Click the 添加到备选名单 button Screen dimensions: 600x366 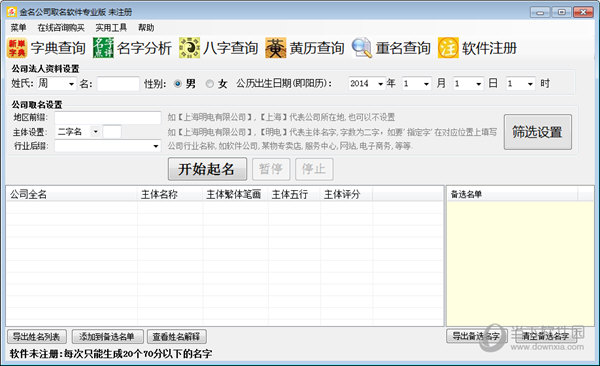107,337
